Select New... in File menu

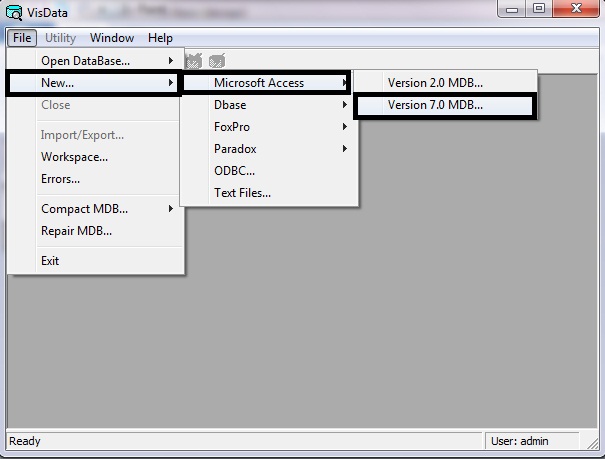coord(93,83)
